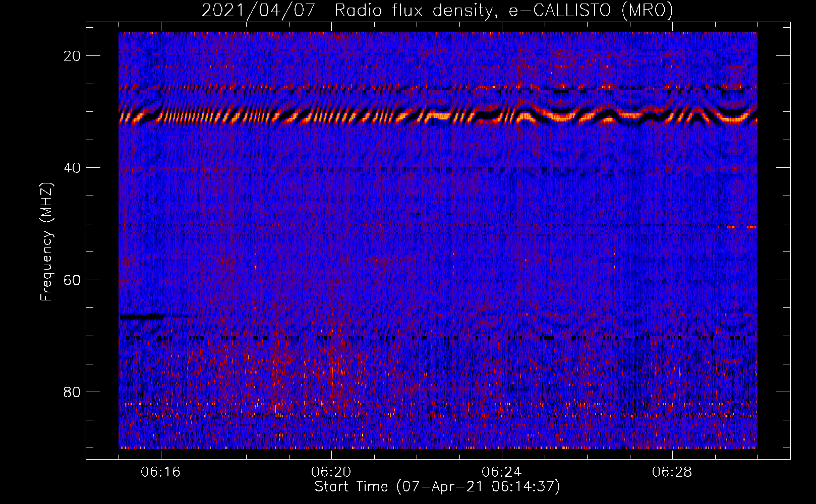Click the '06:28' time tick label
The width and height of the screenshot is (816, 504).
coord(672,472)
